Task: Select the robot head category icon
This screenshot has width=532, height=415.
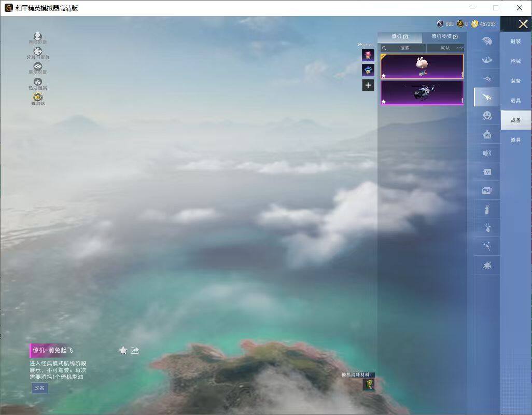Action: (x=487, y=135)
